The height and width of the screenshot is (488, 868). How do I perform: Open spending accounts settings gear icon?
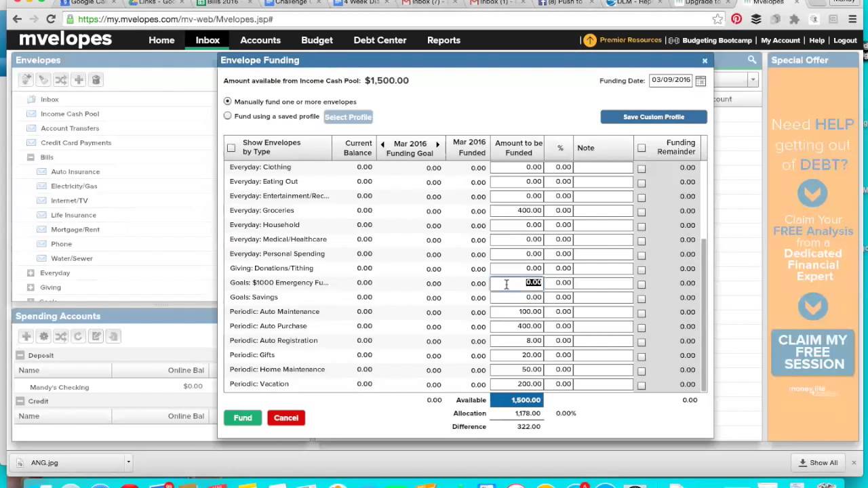[x=43, y=336]
